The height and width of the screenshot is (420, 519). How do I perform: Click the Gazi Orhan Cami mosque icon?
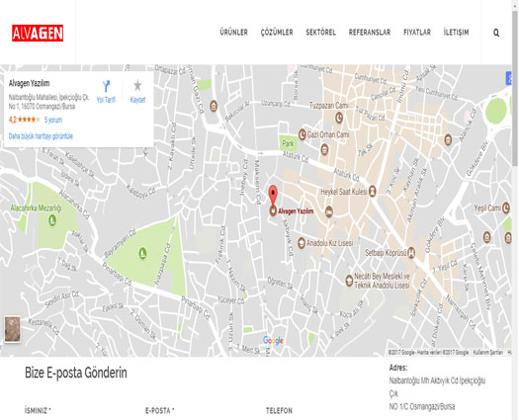point(302,134)
